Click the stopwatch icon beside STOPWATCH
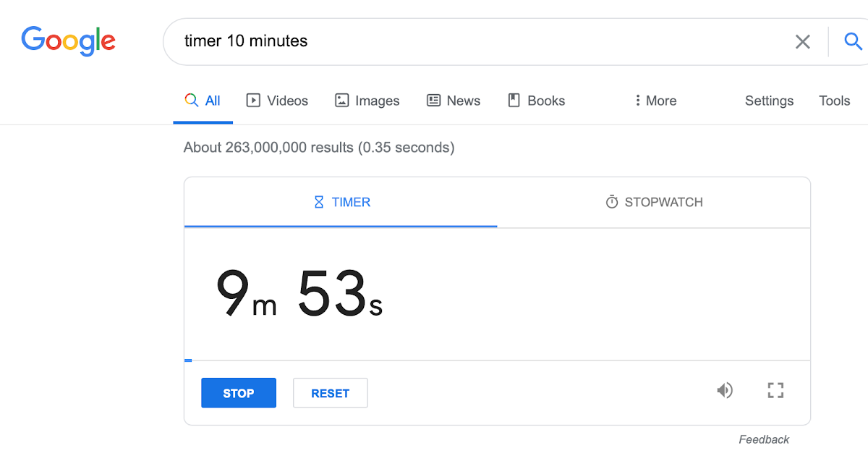 [x=608, y=202]
